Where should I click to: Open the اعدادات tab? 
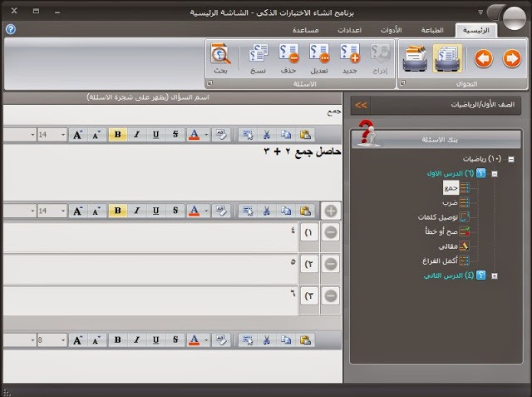tap(349, 31)
